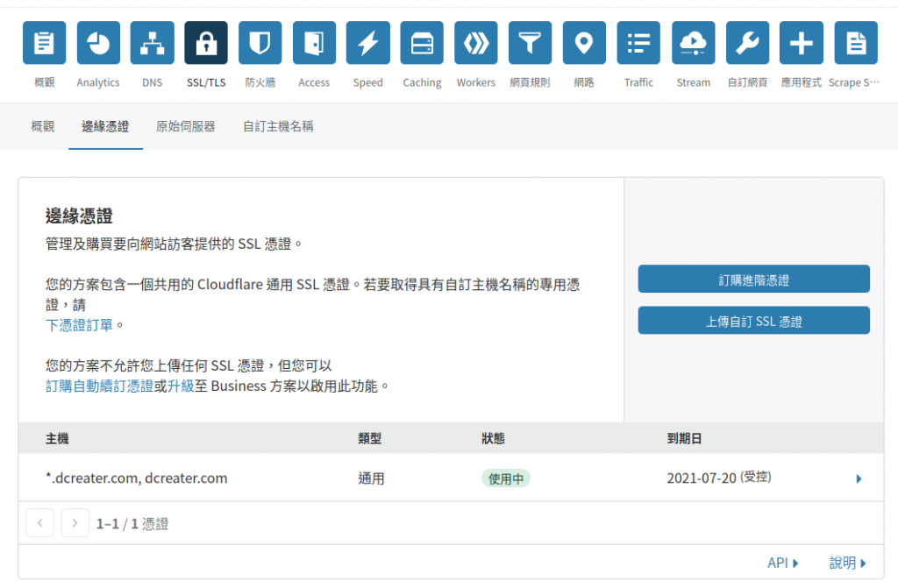Viewport: 898px width, 588px height.
Task: Open the Workers icon
Action: point(476,43)
